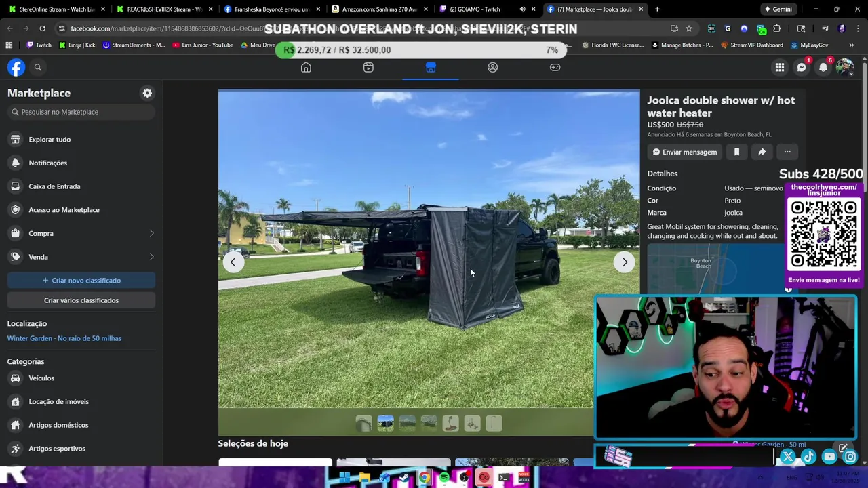Viewport: 868px width, 488px height.
Task: Select second highlighted photo thumbnail
Action: click(x=385, y=424)
